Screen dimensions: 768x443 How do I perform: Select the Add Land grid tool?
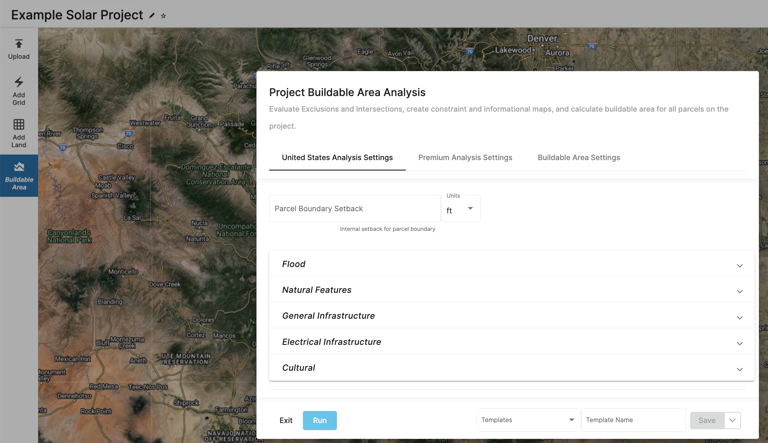[x=19, y=133]
